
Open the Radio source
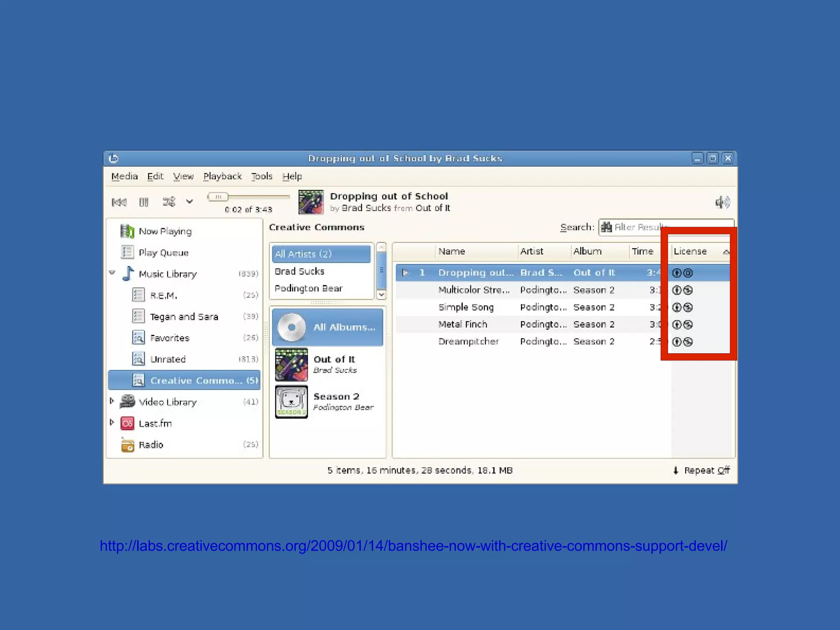(128, 445)
